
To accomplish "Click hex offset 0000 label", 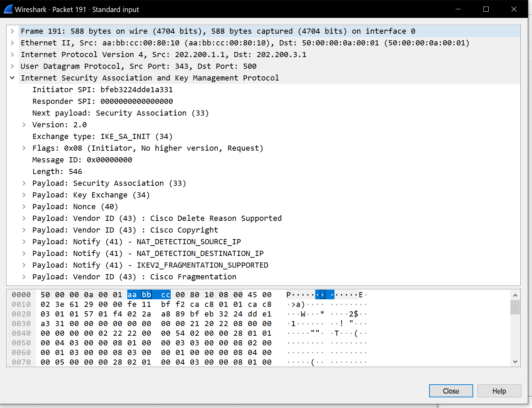I will tap(21, 295).
